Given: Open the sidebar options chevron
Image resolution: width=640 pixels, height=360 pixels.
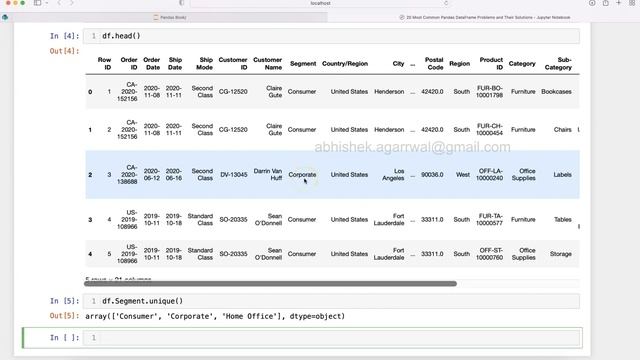Looking at the screenshot, I should 47,3.
